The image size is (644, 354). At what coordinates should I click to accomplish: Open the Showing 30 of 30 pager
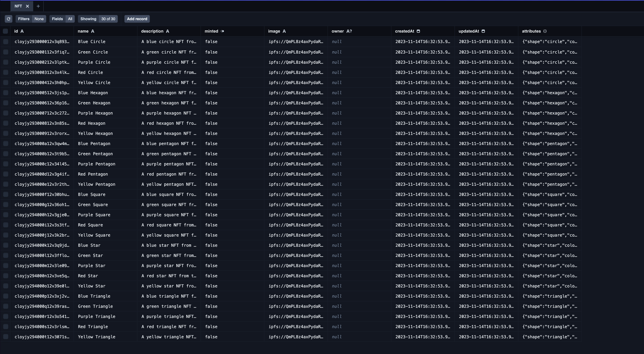click(x=98, y=19)
